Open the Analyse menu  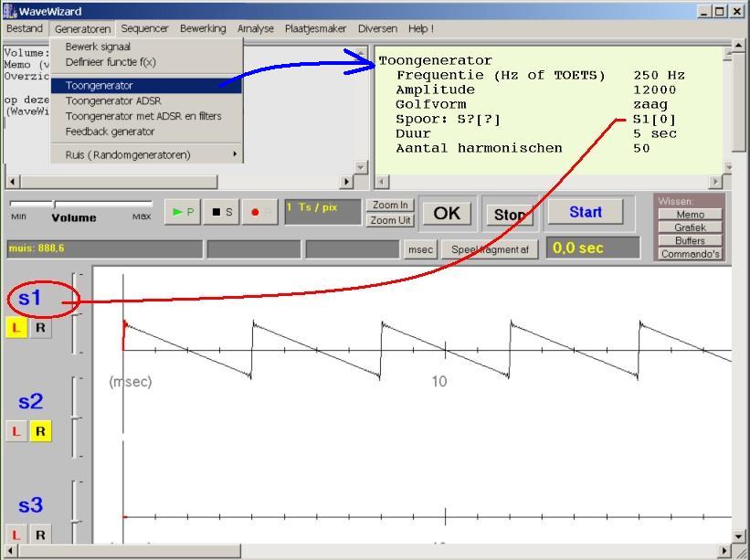(x=256, y=28)
